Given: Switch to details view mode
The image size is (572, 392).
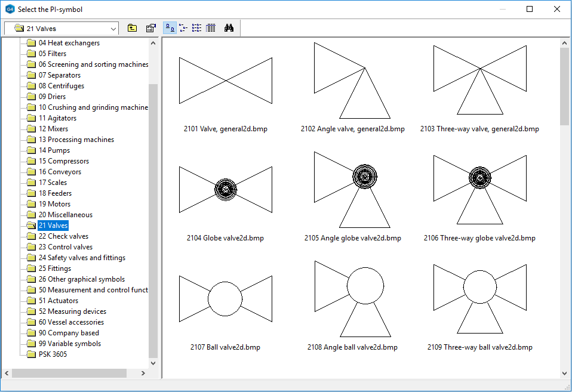Looking at the screenshot, I should click(x=210, y=28).
